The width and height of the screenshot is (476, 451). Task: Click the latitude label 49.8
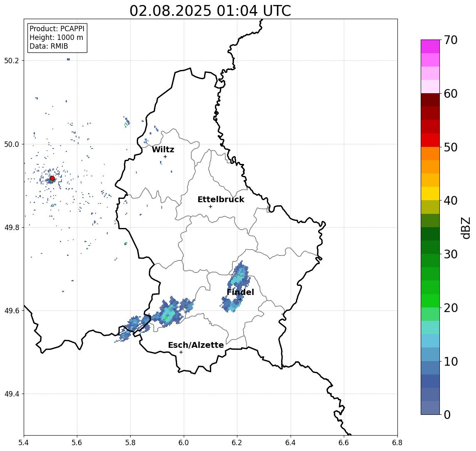[12, 227]
